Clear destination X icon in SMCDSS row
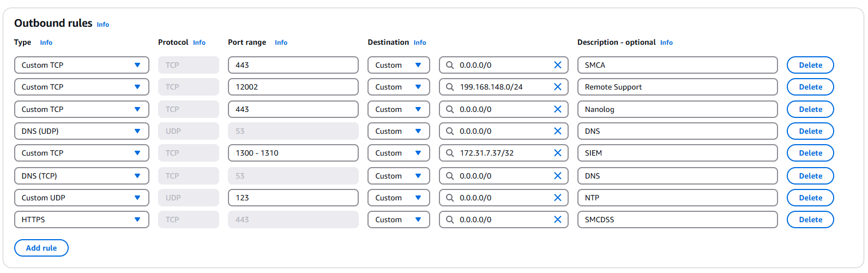This screenshot has width=868, height=273. pyautogui.click(x=557, y=219)
